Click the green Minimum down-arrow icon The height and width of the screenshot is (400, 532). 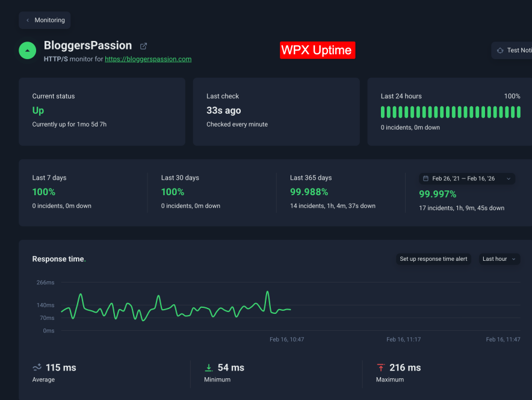pos(209,367)
